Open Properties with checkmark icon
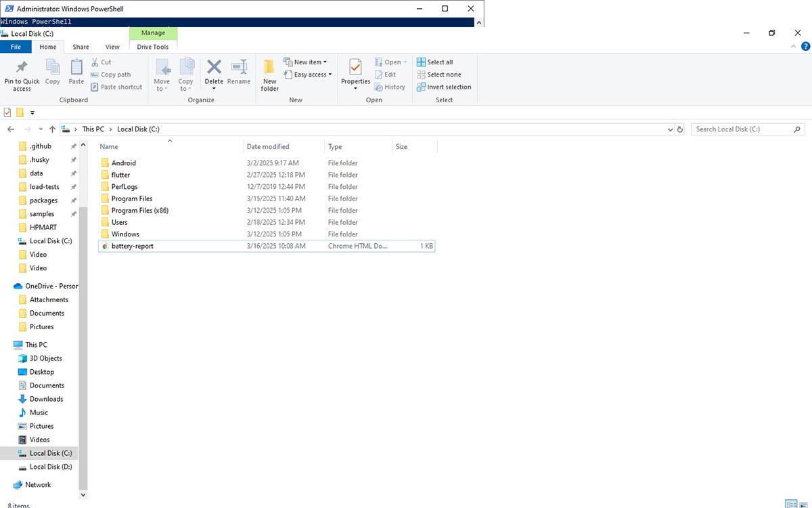812x508 pixels. click(x=355, y=67)
